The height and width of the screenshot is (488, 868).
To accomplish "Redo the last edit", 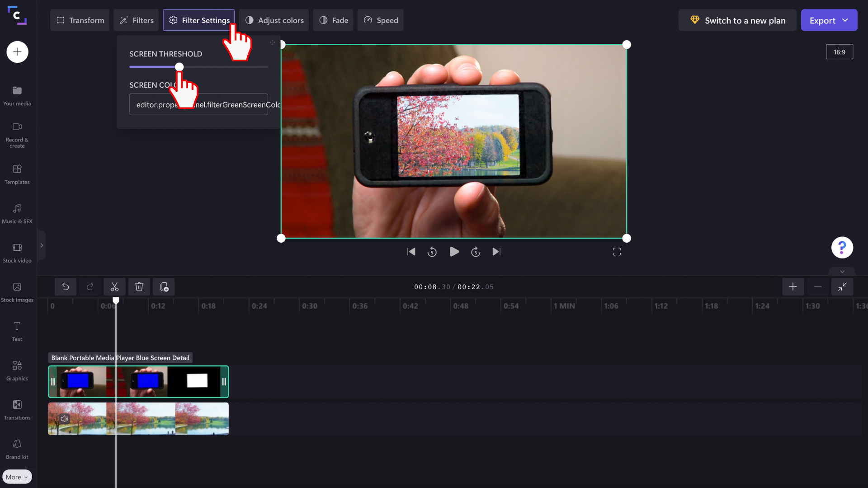I will pyautogui.click(x=90, y=286).
